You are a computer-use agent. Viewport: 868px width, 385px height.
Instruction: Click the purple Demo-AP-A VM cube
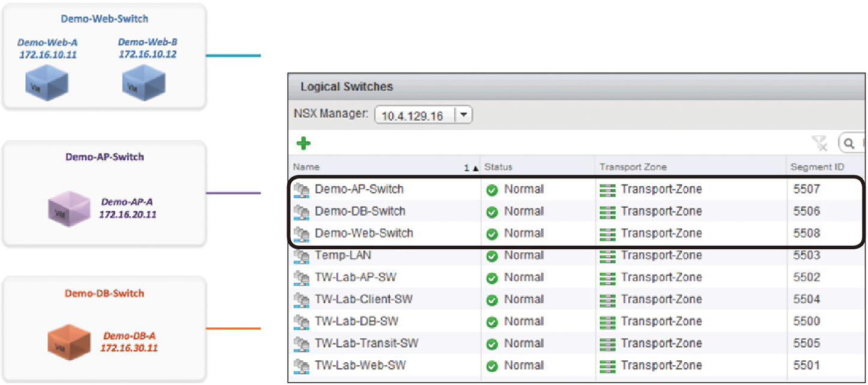tap(69, 209)
